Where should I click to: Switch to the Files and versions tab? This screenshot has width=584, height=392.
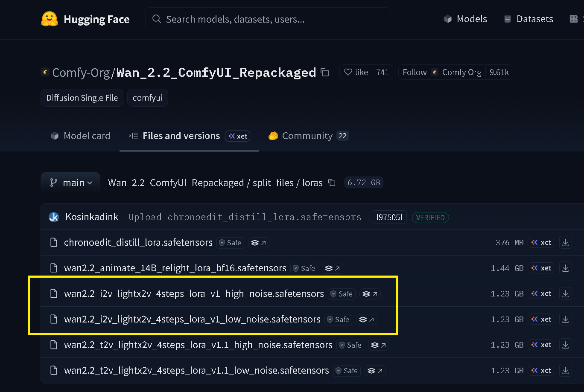(189, 136)
